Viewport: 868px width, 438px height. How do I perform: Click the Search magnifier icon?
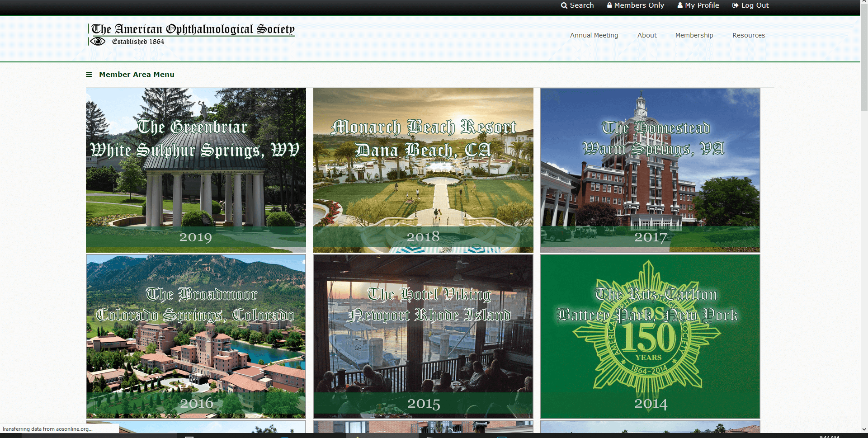564,5
